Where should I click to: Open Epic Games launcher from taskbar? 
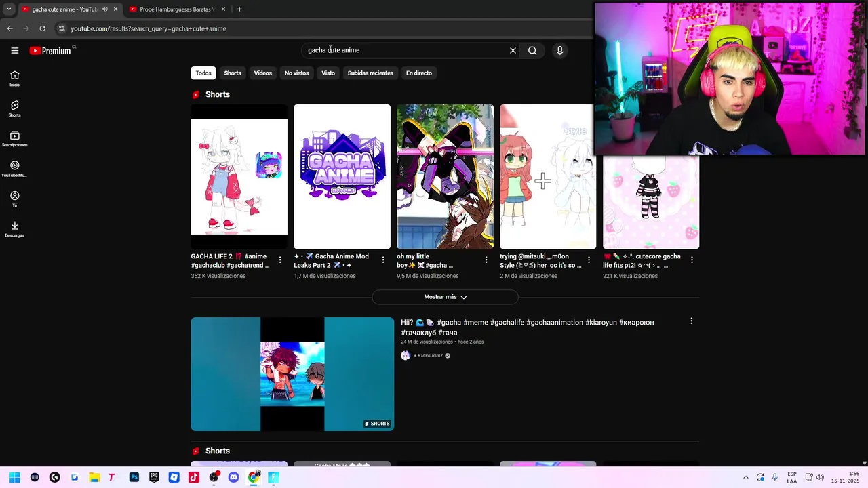[154, 477]
